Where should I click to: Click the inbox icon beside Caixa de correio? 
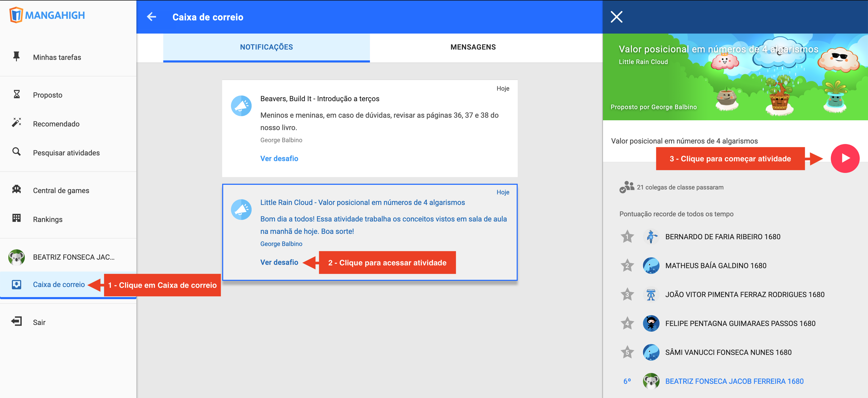[17, 284]
